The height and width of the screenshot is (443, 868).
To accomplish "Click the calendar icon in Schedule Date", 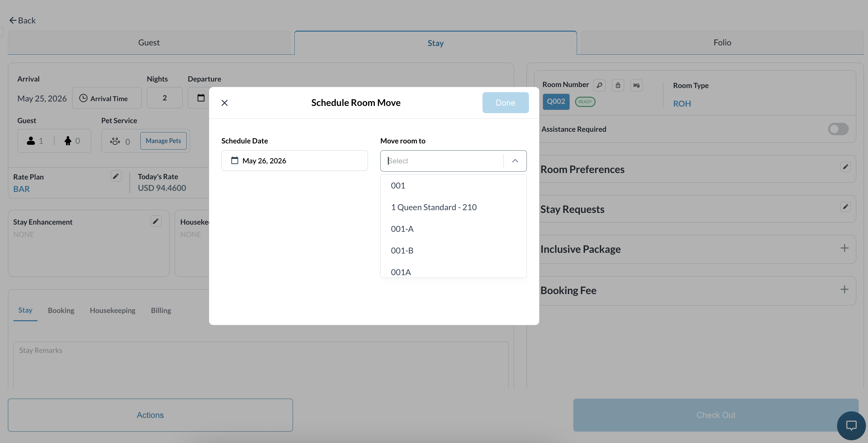I will 235,161.
